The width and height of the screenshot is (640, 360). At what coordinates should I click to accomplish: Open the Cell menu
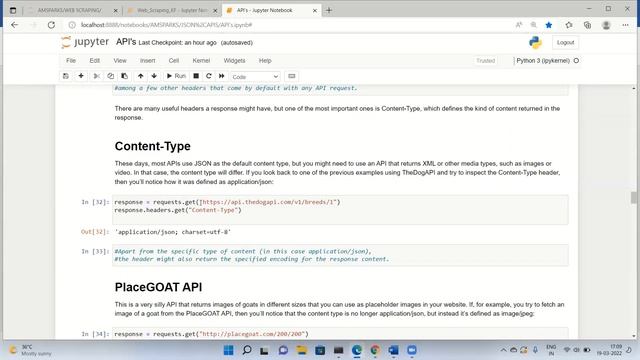(x=174, y=60)
